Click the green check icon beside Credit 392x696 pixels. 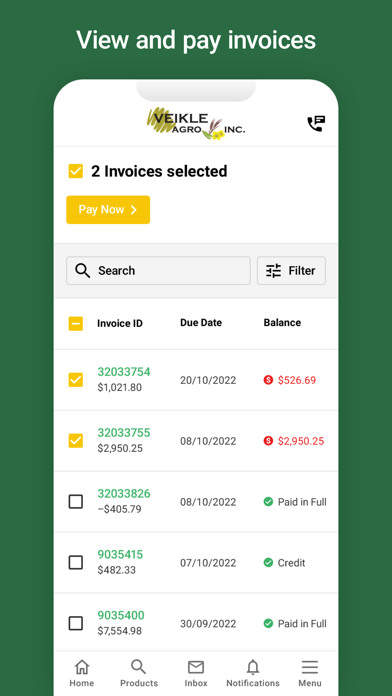268,562
